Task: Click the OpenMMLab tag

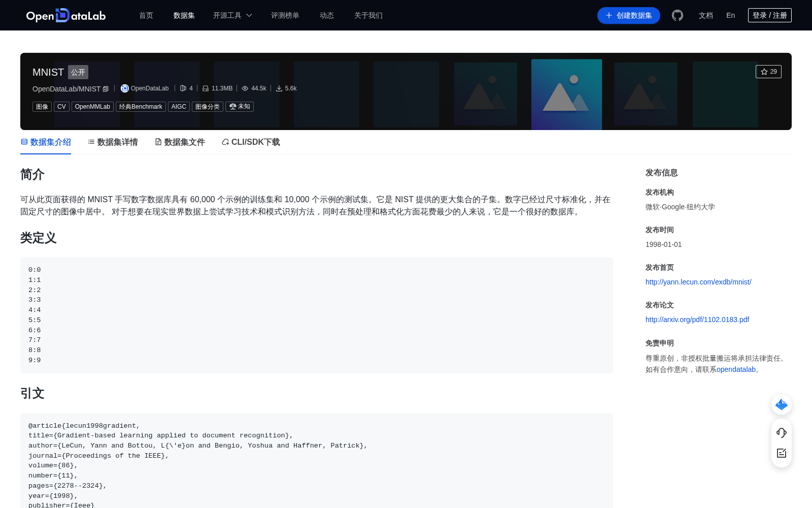Action: [92, 107]
